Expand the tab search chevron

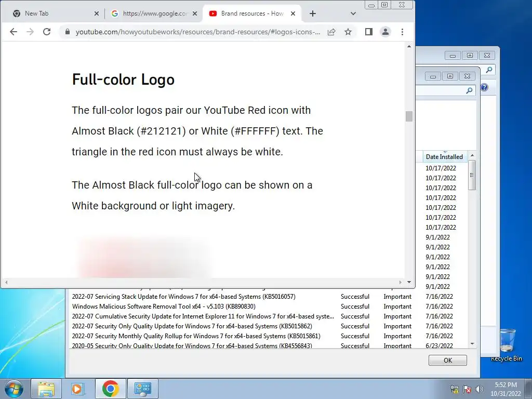[x=353, y=14]
